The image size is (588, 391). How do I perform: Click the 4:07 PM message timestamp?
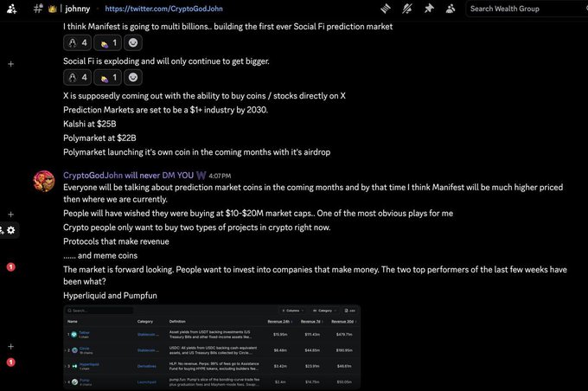click(220, 176)
